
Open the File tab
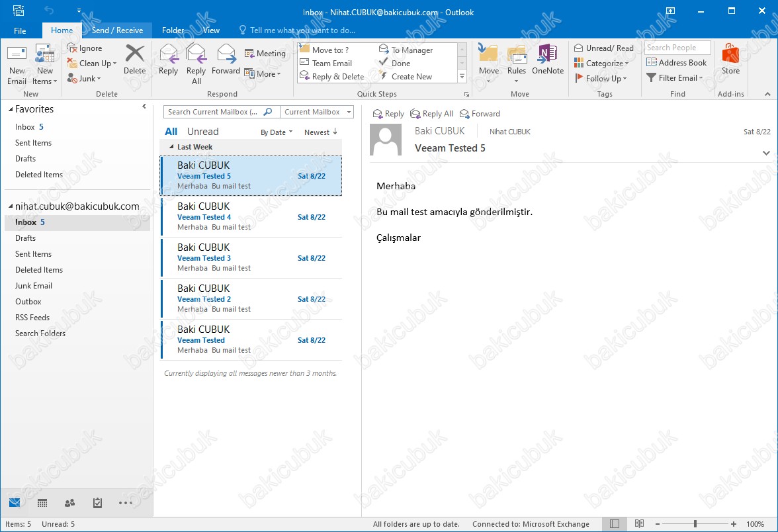click(x=20, y=30)
